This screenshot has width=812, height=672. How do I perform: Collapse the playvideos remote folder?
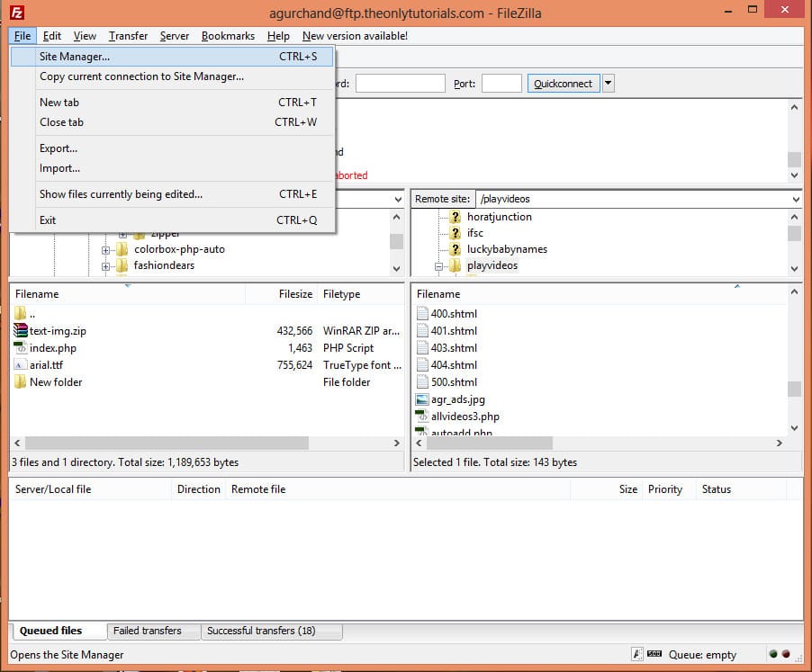(x=438, y=267)
